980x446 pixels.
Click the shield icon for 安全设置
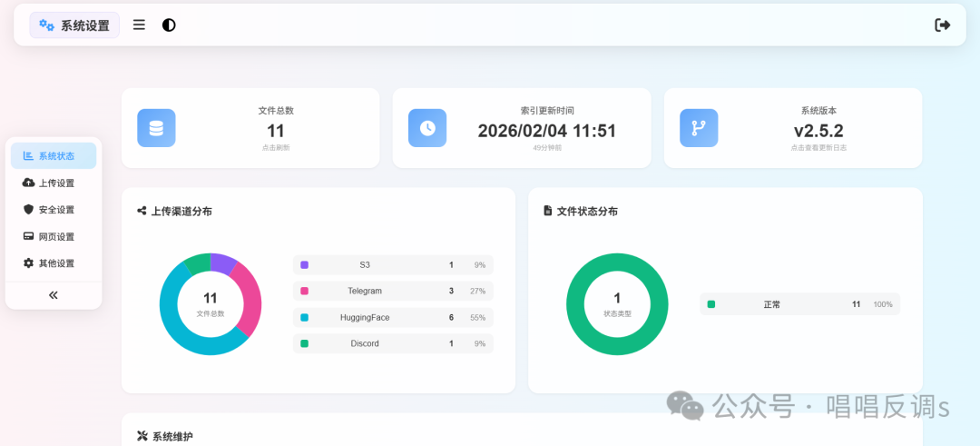tap(28, 210)
